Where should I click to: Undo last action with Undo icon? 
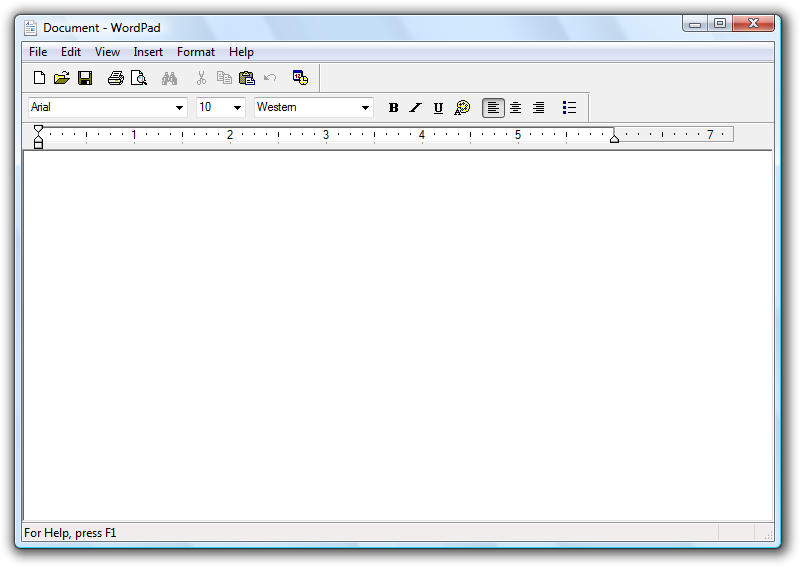tap(270, 78)
